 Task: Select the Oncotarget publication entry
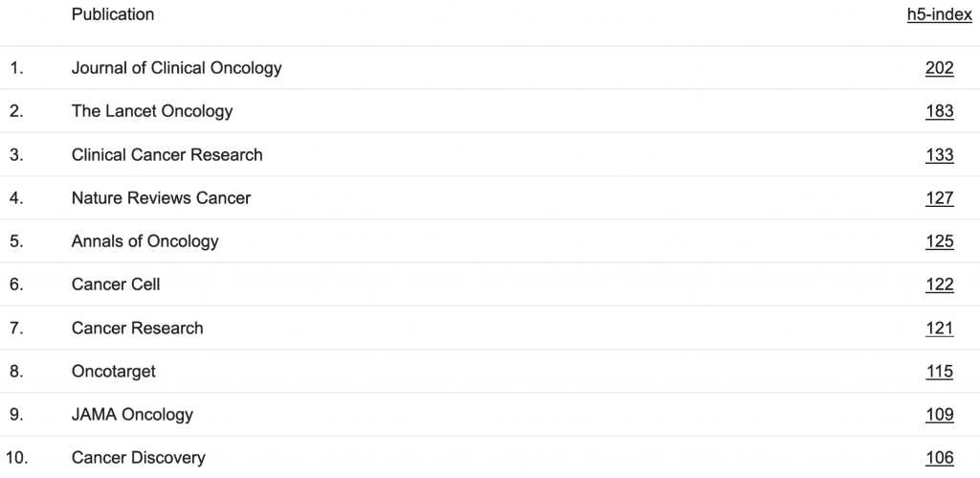click(113, 371)
